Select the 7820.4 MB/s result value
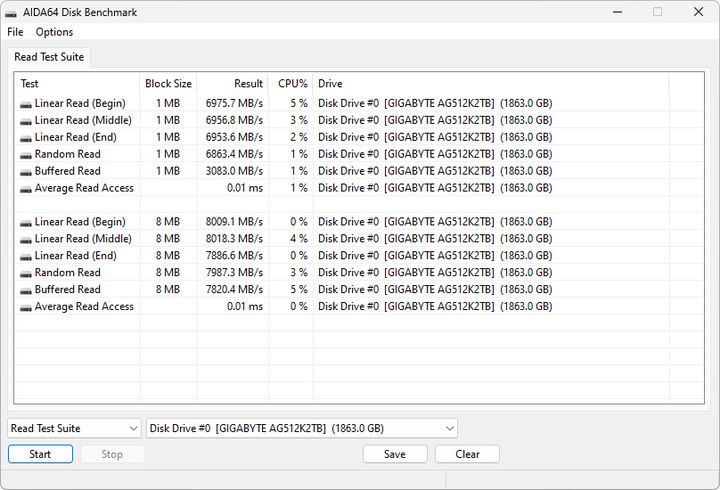This screenshot has height=490, width=720. (x=234, y=290)
